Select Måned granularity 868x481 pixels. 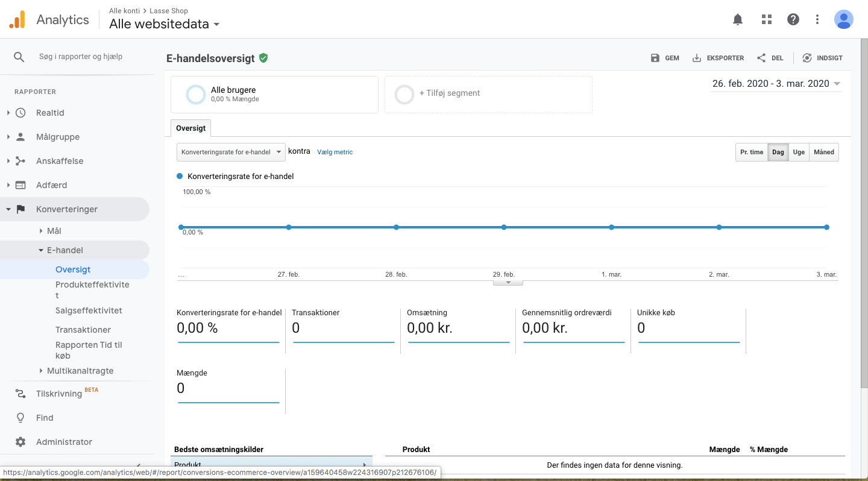[824, 152]
